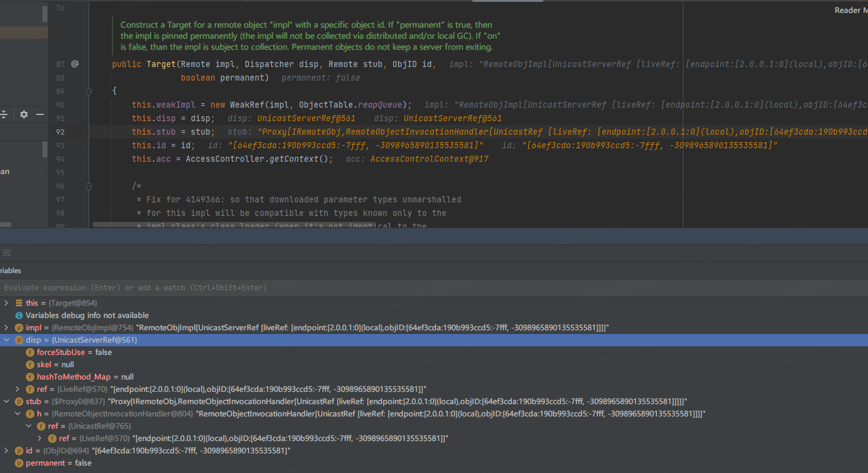
Task: Collapse the 'disp' variable node
Action: pyautogui.click(x=7, y=340)
